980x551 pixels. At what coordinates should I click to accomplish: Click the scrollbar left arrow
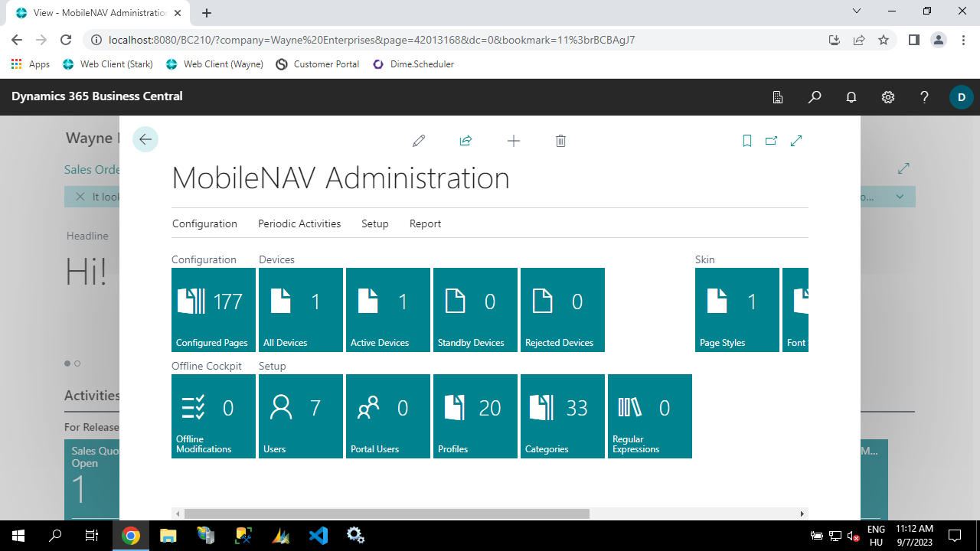[178, 514]
